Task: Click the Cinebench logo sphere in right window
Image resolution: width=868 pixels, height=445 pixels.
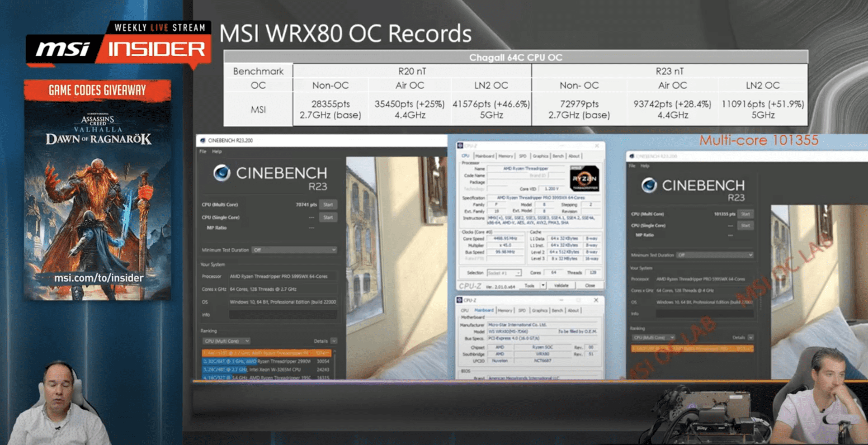Action: pos(649,185)
